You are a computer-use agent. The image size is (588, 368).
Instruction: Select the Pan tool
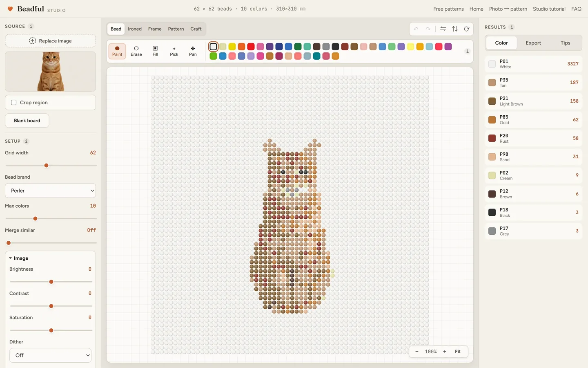click(x=193, y=51)
